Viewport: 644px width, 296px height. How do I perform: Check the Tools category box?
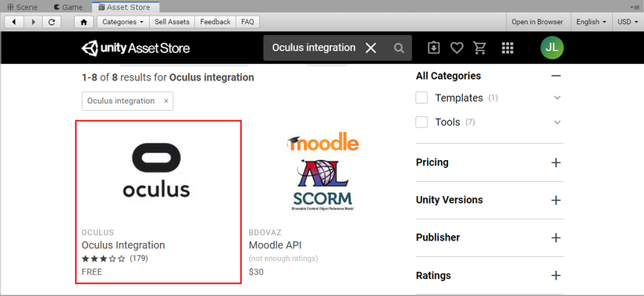(x=422, y=122)
